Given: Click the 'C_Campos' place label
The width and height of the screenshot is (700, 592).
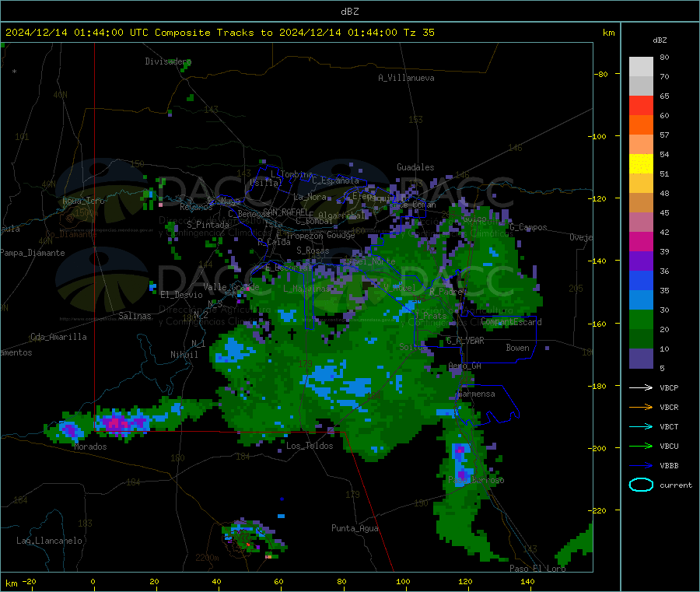Looking at the screenshot, I should point(528,227).
